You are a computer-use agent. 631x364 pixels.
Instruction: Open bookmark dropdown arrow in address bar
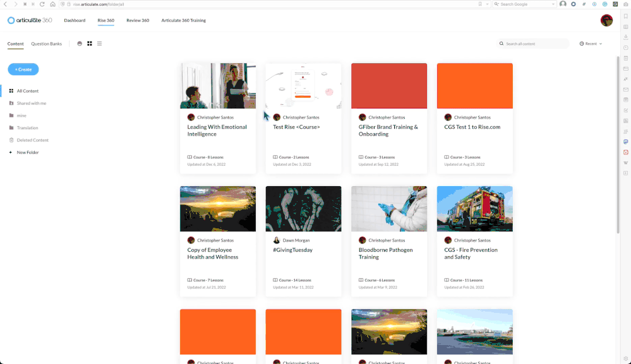pos(488,4)
